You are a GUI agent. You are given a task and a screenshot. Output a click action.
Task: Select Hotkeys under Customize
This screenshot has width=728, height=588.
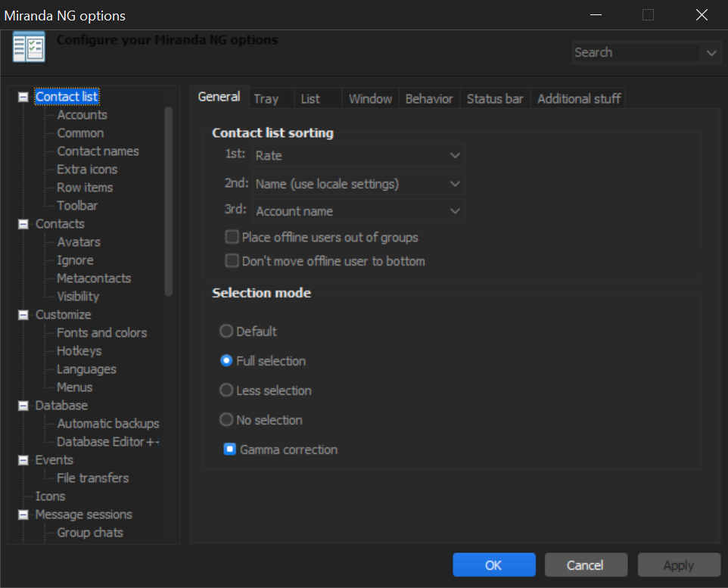pos(79,350)
